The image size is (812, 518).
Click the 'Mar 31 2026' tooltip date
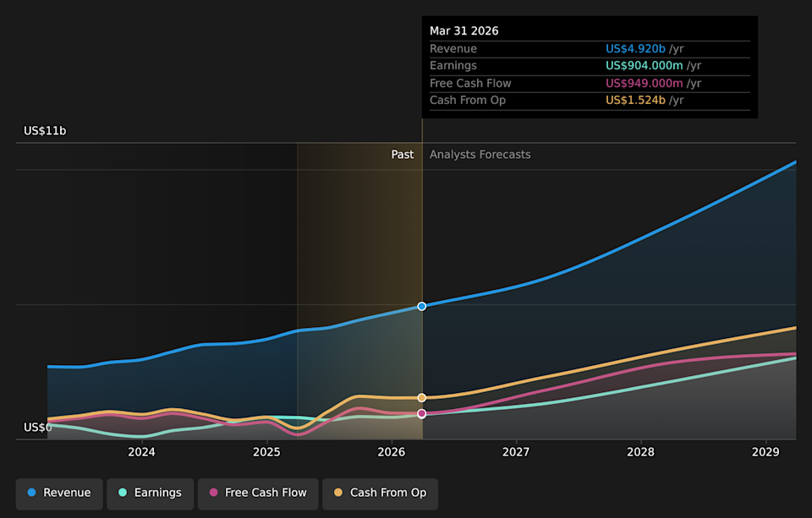[464, 31]
